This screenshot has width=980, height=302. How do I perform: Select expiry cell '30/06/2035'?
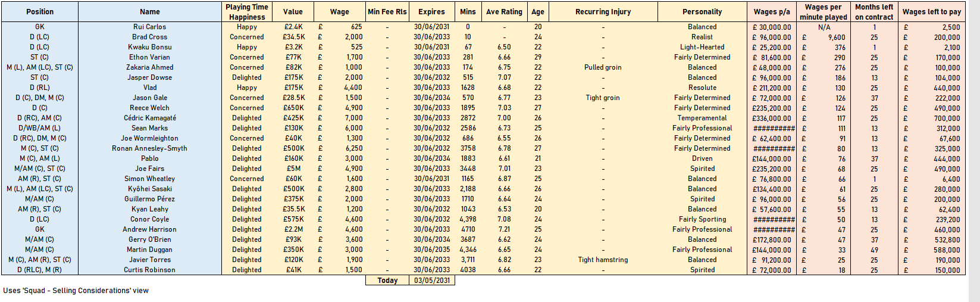pyautogui.click(x=432, y=250)
